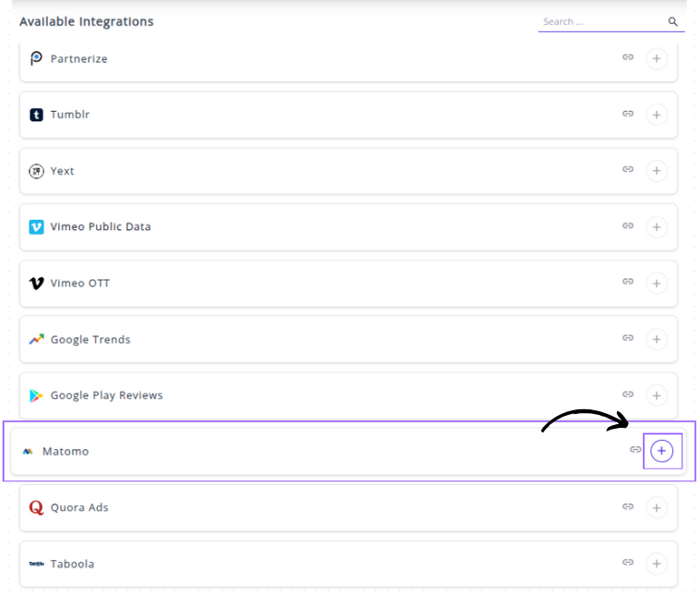This screenshot has height=596, width=700.
Task: Add Google Play Reviews with plus icon
Action: [x=657, y=395]
